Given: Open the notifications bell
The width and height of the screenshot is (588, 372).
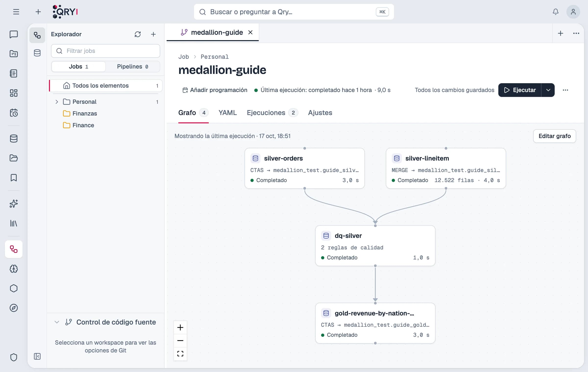Looking at the screenshot, I should (556, 12).
